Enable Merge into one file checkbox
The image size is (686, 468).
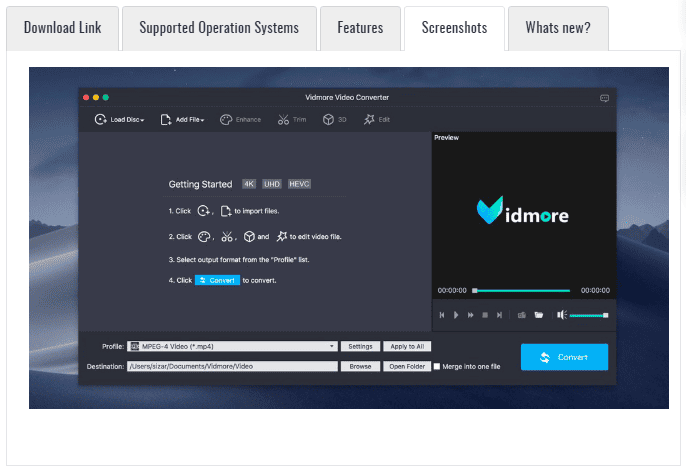pyautogui.click(x=437, y=366)
